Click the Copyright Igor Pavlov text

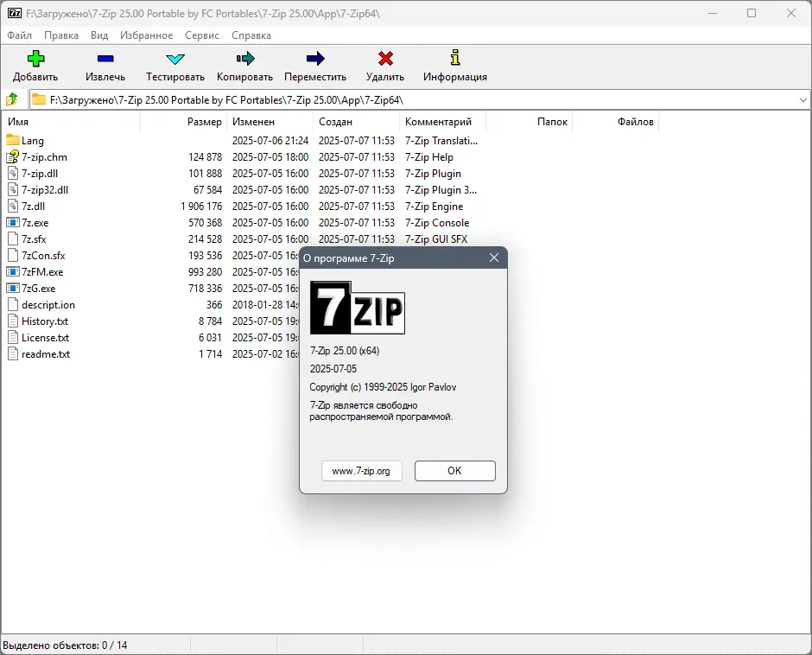pos(383,387)
